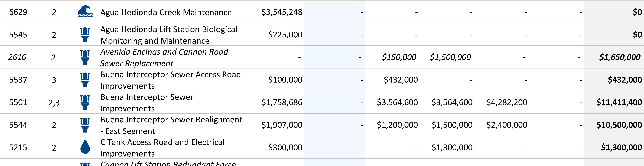This screenshot has width=644, height=166.
Task: Click the sewer icon in row 5537
Action: point(85,80)
